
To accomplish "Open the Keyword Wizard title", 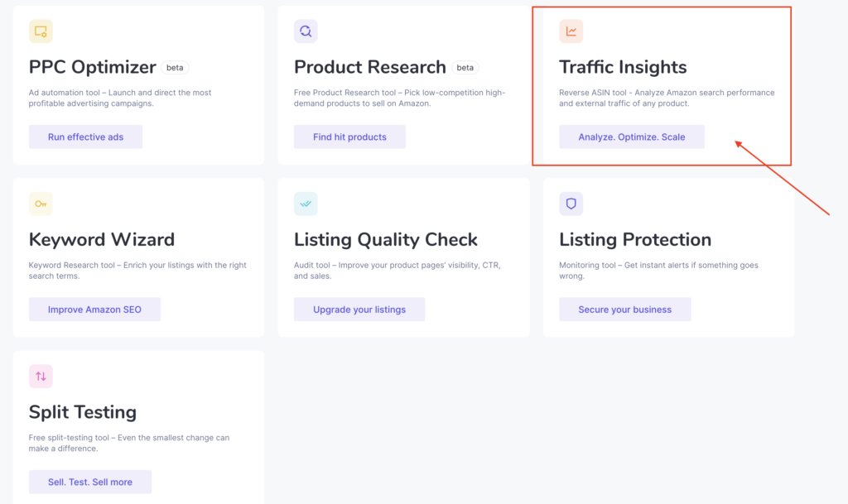I will coord(102,240).
